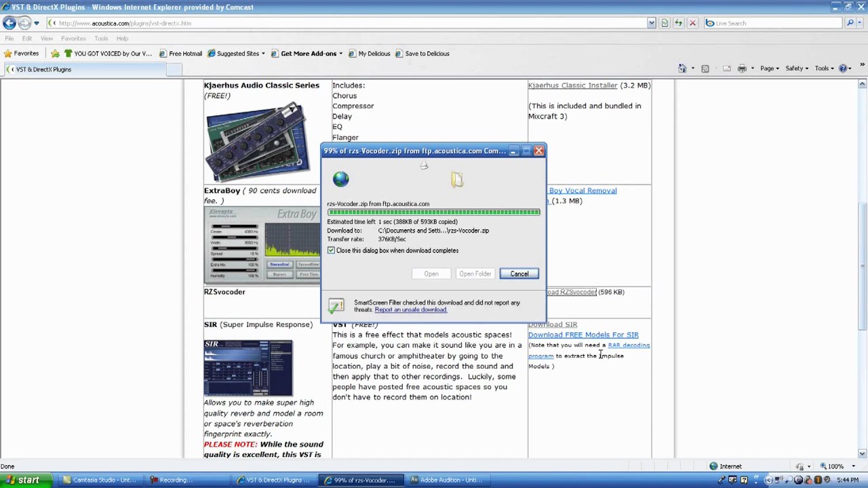
Task: Click the folder icon in download dialog
Action: (457, 179)
